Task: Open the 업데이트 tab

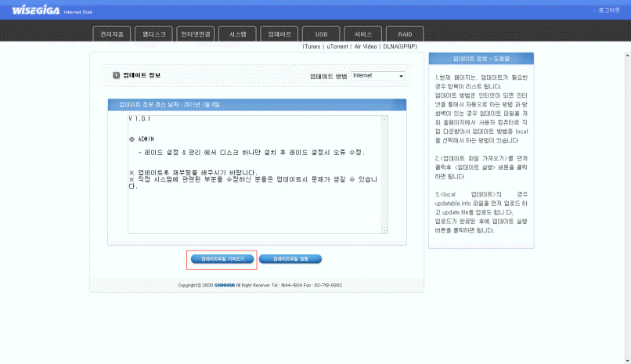Action: pyautogui.click(x=279, y=34)
